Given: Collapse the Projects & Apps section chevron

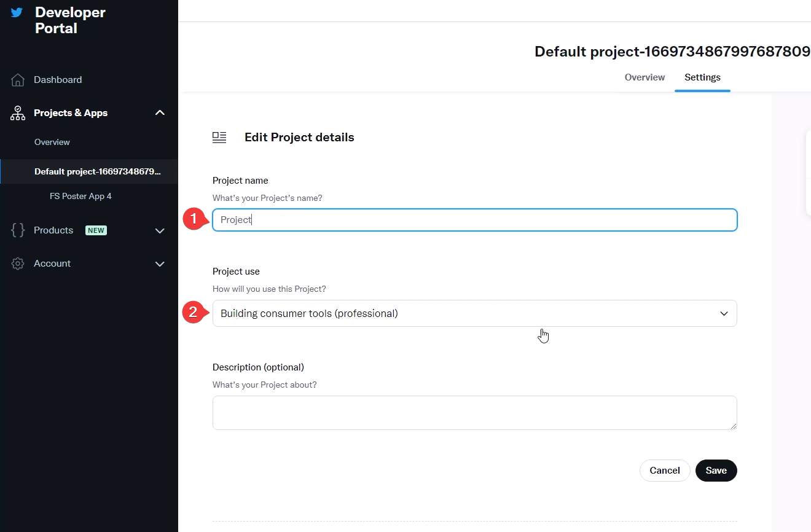Looking at the screenshot, I should point(160,113).
